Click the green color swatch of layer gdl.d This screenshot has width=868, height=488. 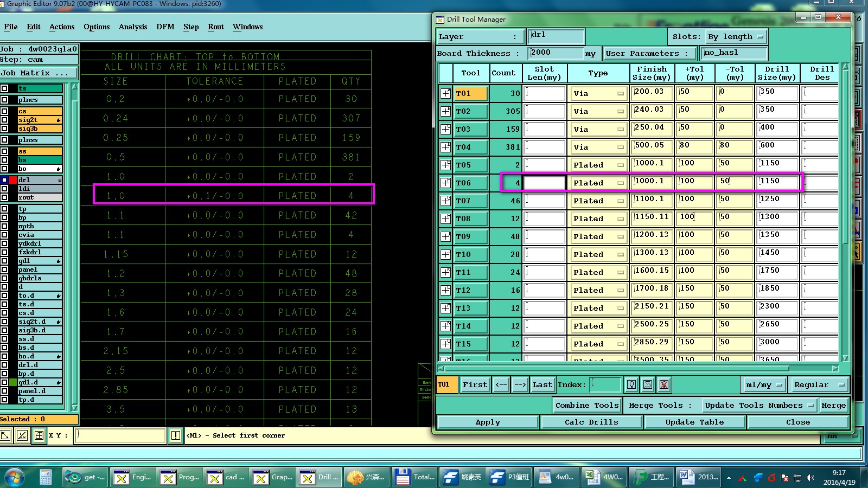coord(13,382)
